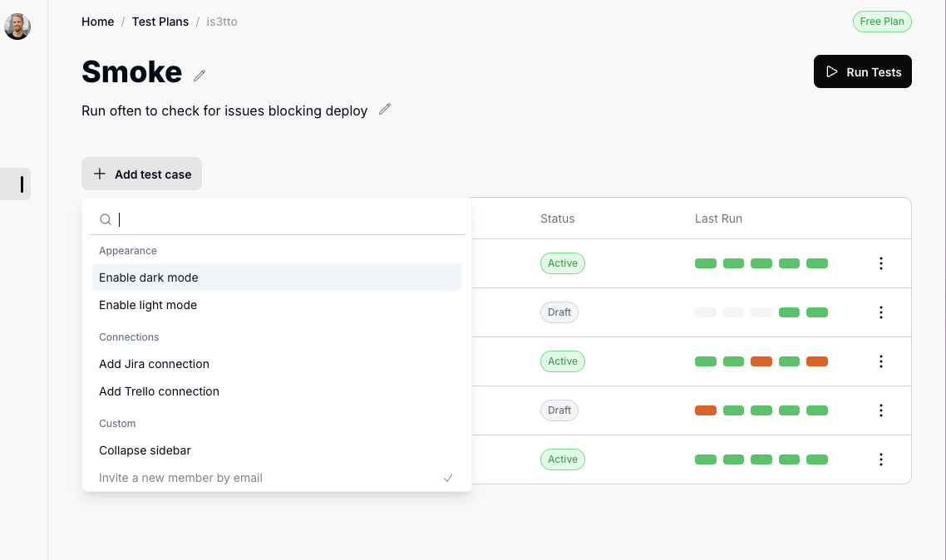Click the search magnifier icon in dropdown
The height and width of the screenshot is (560, 946).
point(106,220)
